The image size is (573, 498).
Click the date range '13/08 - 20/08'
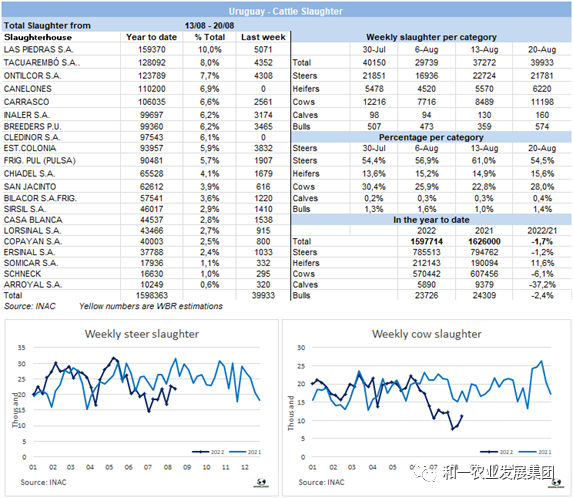coord(209,26)
